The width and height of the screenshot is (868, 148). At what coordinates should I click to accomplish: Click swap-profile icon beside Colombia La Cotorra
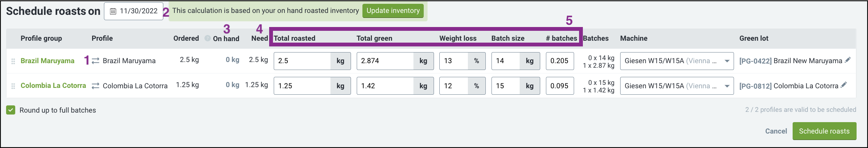point(96,86)
